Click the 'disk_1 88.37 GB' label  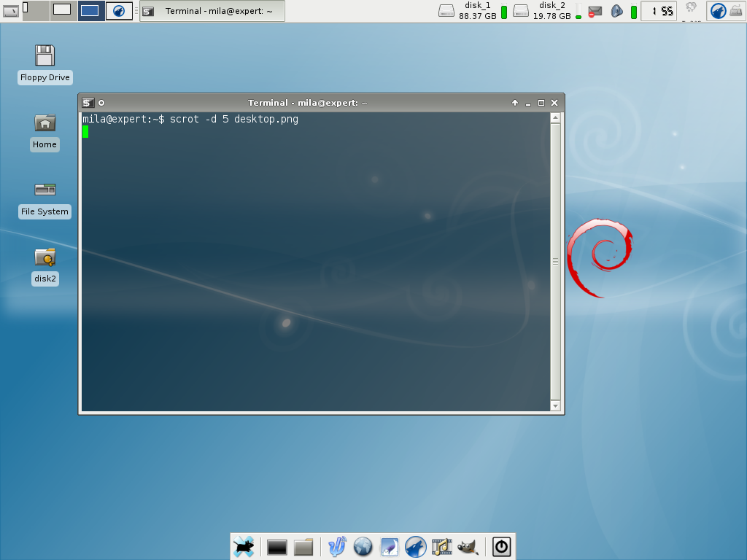(x=477, y=11)
